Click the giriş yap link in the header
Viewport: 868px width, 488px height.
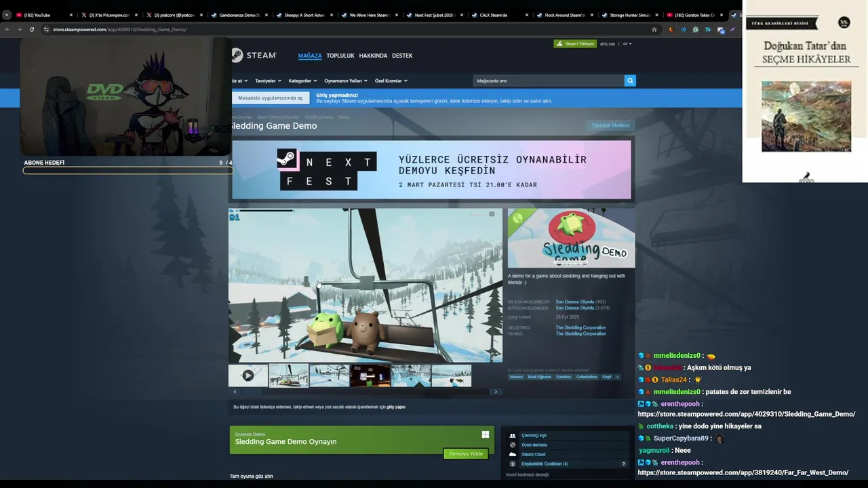point(608,43)
